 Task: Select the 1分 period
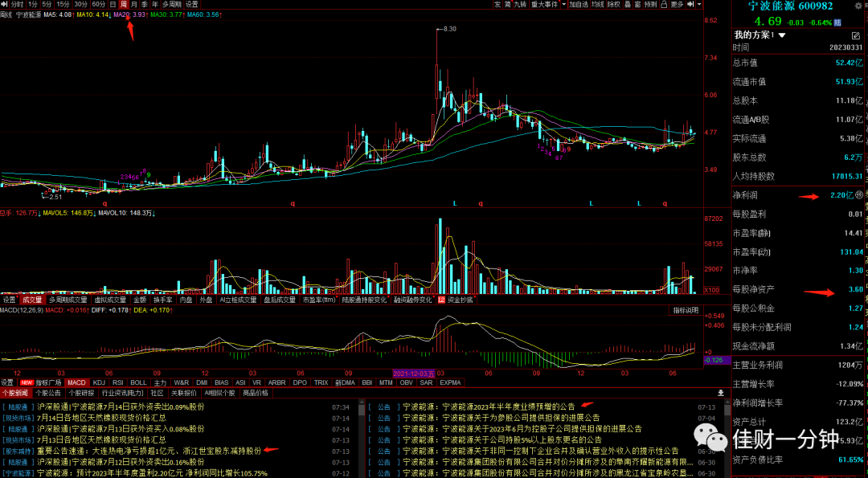coord(33,4)
